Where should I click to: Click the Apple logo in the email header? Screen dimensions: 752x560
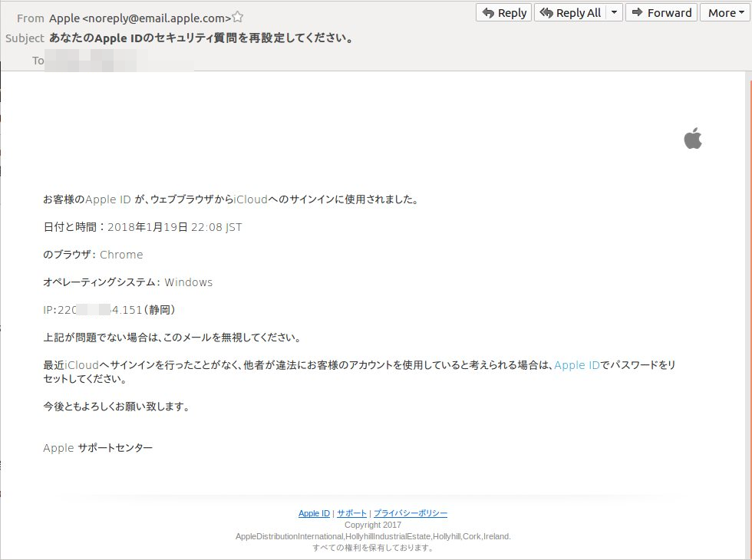click(x=691, y=139)
